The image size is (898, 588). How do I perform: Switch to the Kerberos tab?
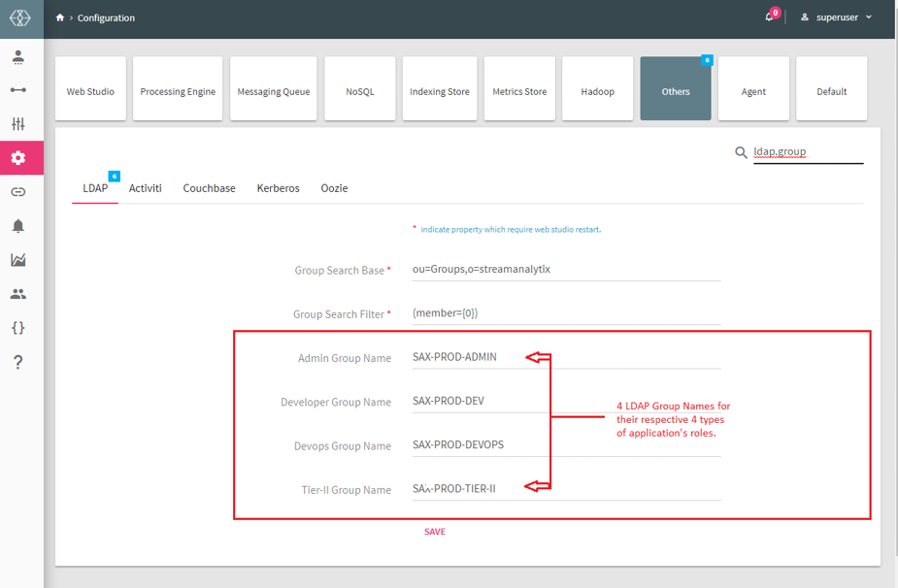(x=278, y=188)
